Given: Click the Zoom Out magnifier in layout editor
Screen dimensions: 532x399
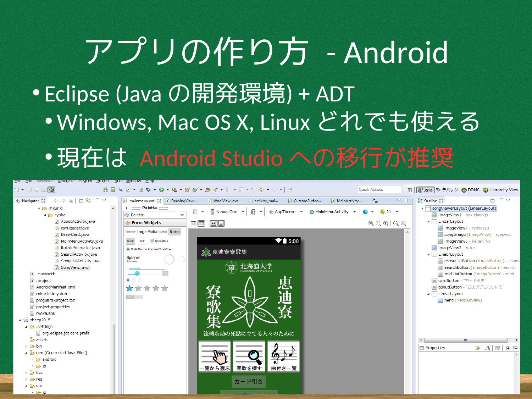Looking at the screenshot, I should (396, 223).
